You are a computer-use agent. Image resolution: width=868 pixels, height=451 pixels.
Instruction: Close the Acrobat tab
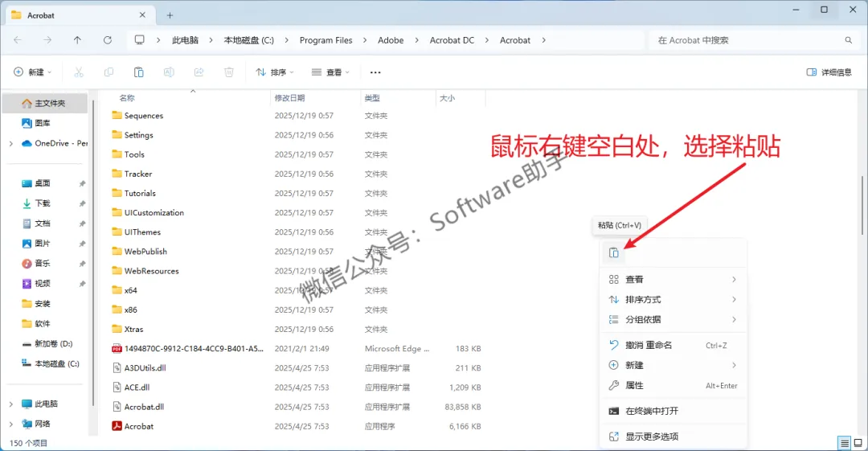click(142, 15)
